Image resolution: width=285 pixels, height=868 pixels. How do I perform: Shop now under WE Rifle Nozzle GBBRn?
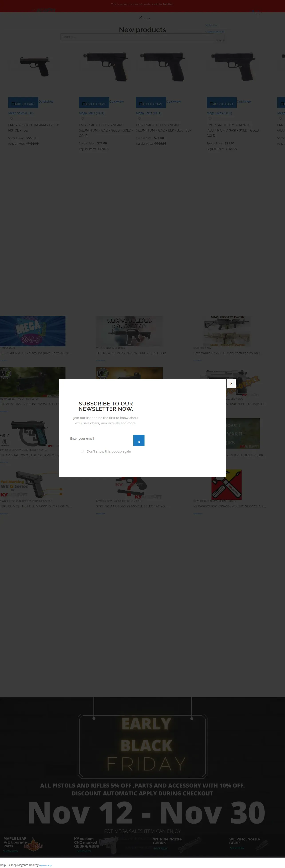(x=160, y=848)
